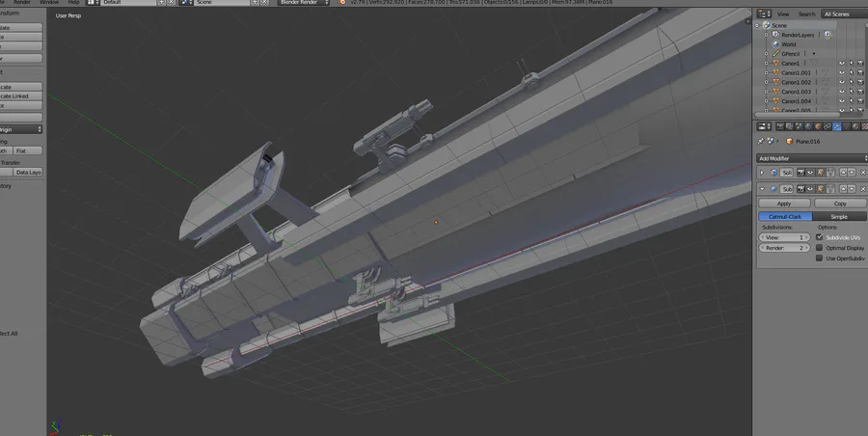
Task: Expand the Canon1.004 tree item
Action: click(x=766, y=101)
